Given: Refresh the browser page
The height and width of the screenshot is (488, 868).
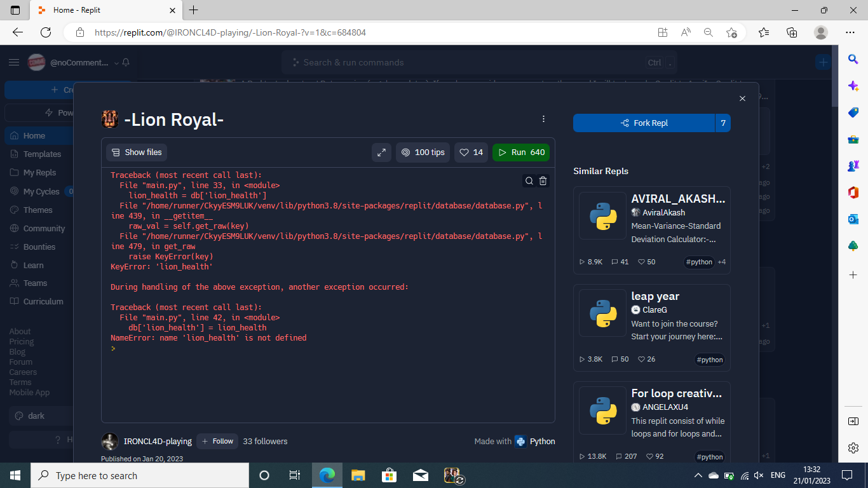Looking at the screenshot, I should pyautogui.click(x=46, y=32).
